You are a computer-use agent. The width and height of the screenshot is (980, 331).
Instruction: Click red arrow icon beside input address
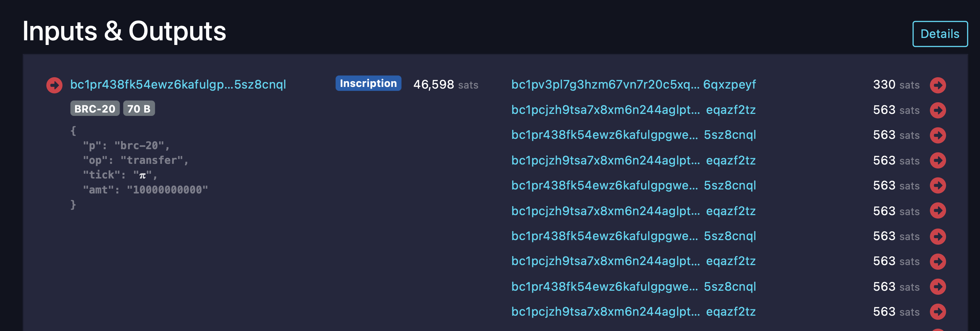[x=55, y=85]
